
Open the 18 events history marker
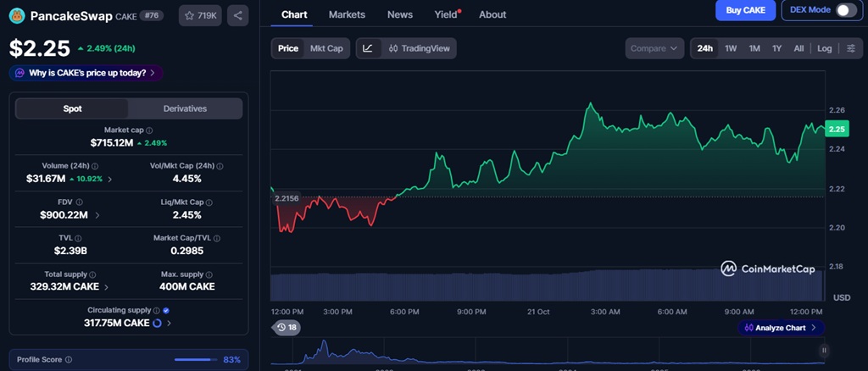pyautogui.click(x=287, y=327)
